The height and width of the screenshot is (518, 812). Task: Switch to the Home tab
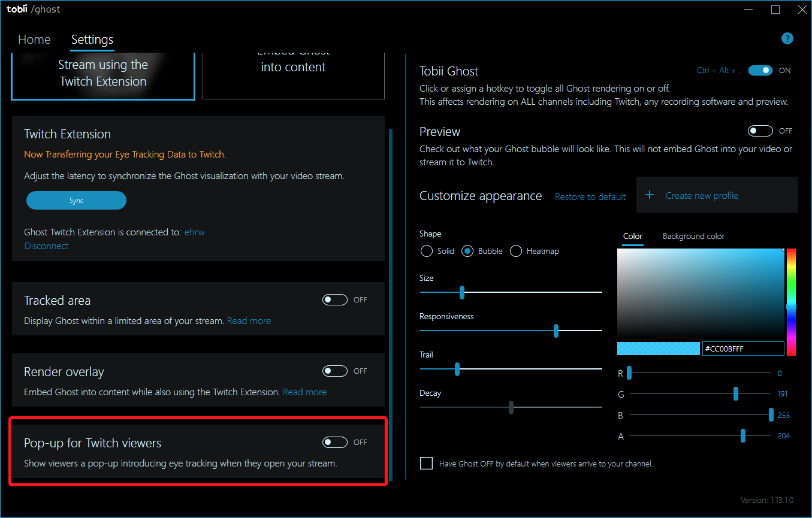click(34, 40)
